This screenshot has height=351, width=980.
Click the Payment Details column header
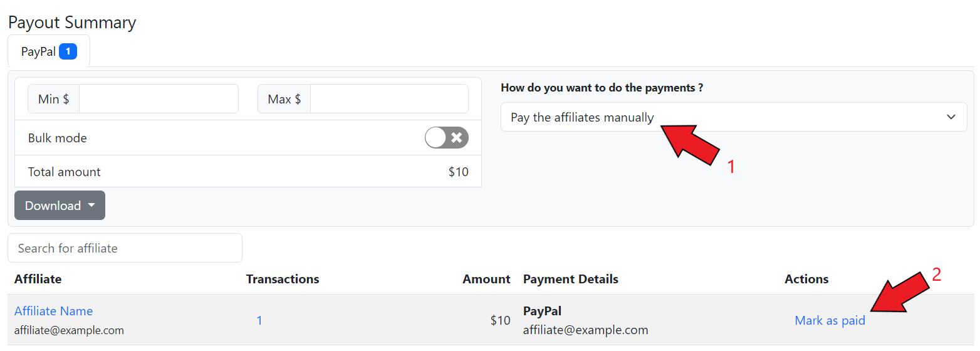coord(570,279)
